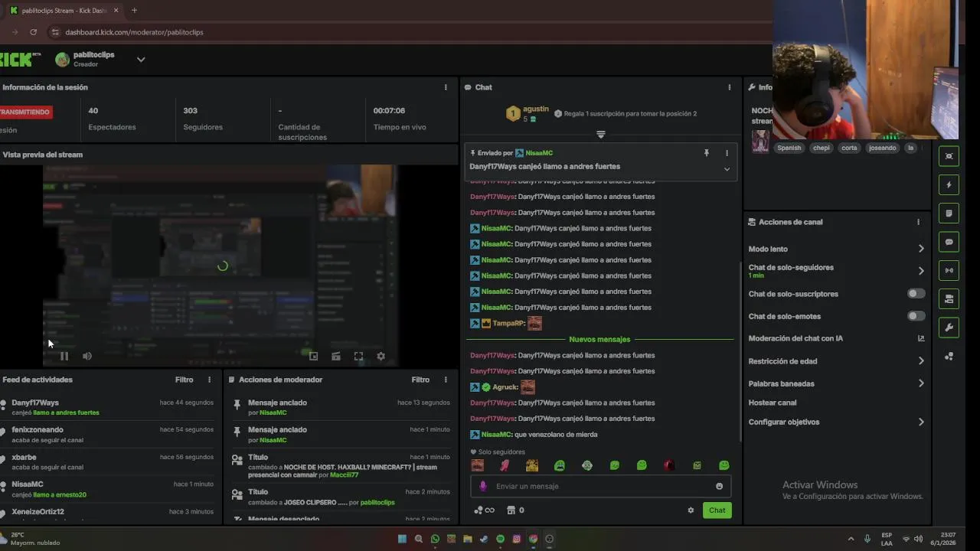Viewport: 980px width, 551px height.
Task: Collapse the pinned message chevron
Action: click(727, 169)
